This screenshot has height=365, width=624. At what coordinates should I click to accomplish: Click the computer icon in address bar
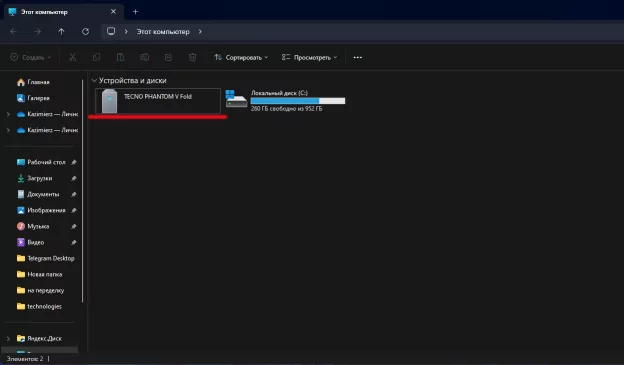click(x=111, y=31)
